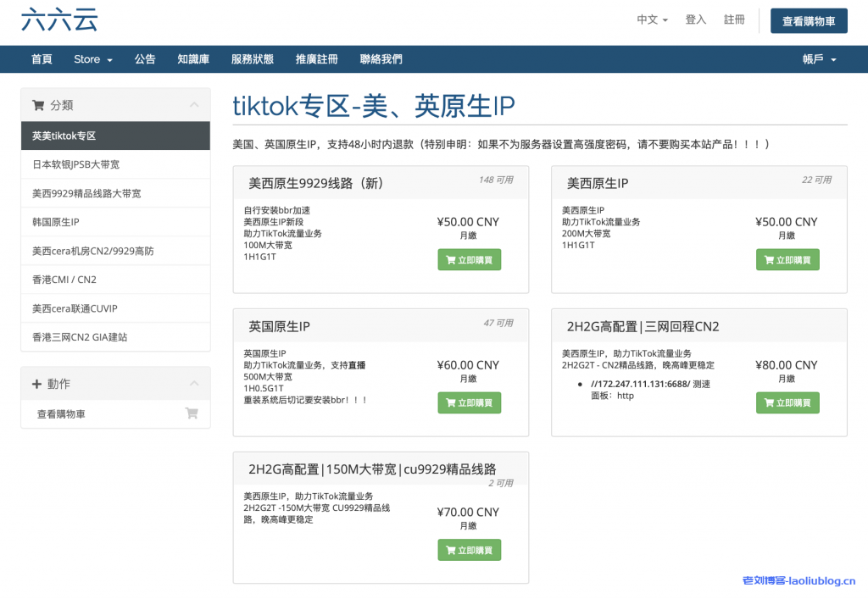Collapse the 分類 panel using its chevron
The width and height of the screenshot is (868, 599).
click(194, 105)
